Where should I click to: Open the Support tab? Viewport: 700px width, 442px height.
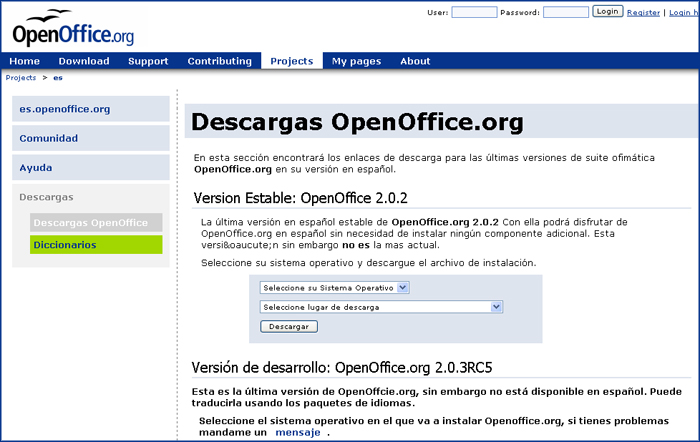(148, 61)
